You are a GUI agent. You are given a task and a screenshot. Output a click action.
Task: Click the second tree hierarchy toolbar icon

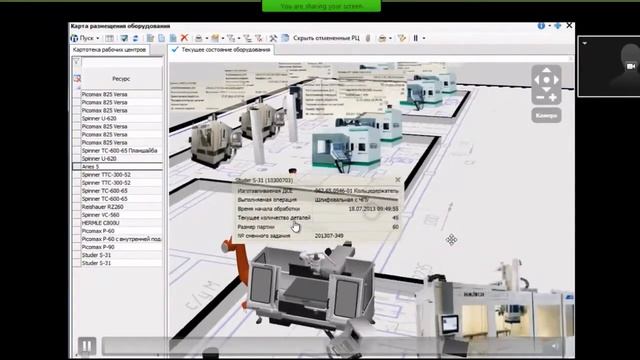(247, 38)
